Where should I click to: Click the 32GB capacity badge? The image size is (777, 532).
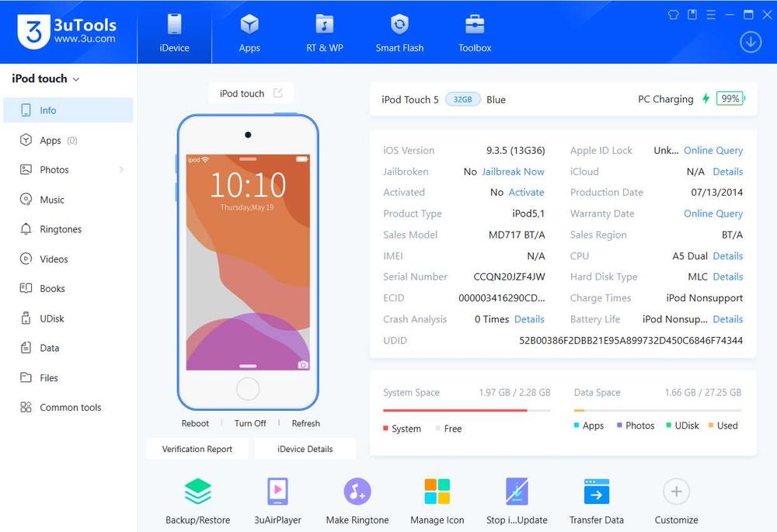tap(463, 99)
